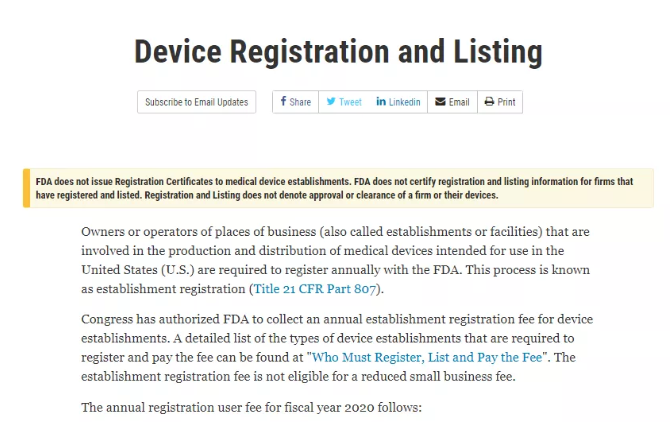Select the Email text in share bar
The height and width of the screenshot is (443, 670).
[x=459, y=102]
